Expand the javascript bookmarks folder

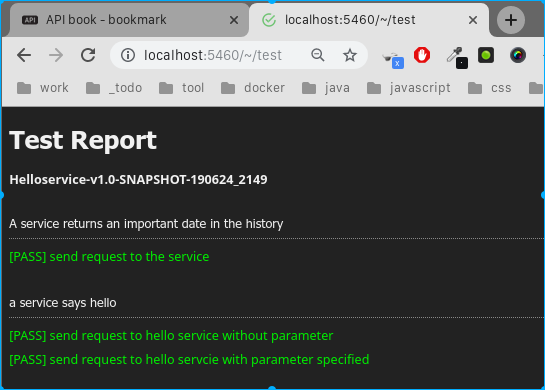point(408,88)
